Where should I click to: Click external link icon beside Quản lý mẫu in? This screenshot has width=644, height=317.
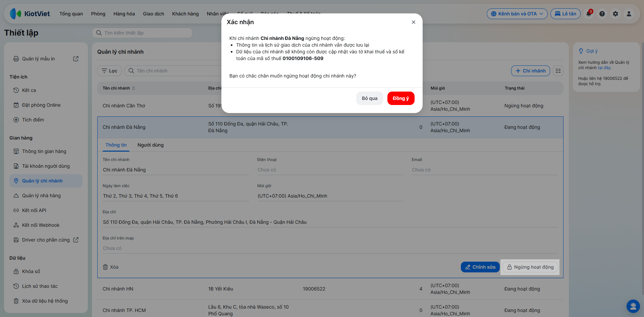(x=76, y=59)
